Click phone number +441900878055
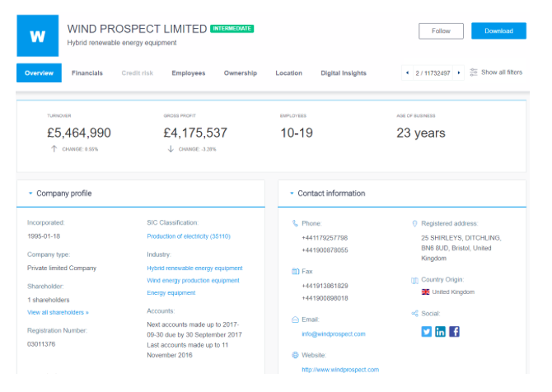The image size is (552, 392). click(x=325, y=250)
